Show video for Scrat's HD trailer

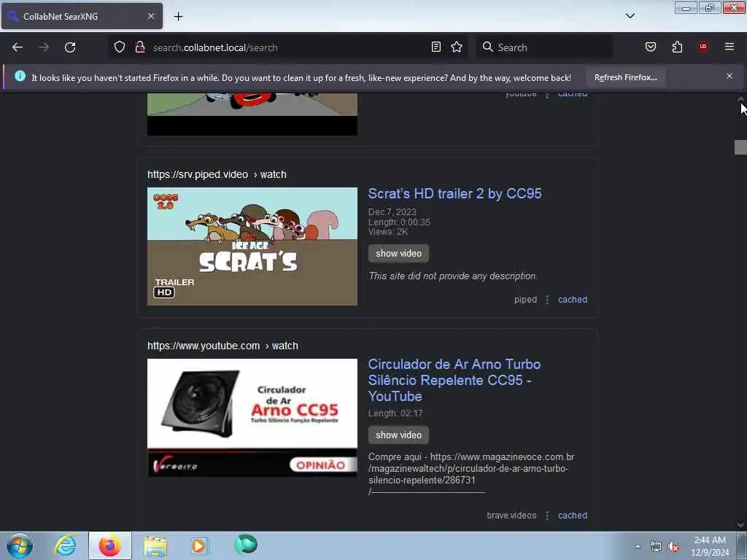[398, 253]
